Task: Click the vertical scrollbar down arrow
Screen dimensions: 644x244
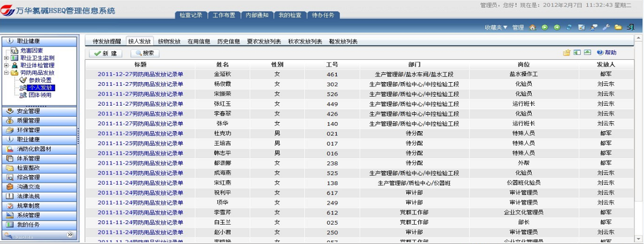Action: click(x=638, y=239)
